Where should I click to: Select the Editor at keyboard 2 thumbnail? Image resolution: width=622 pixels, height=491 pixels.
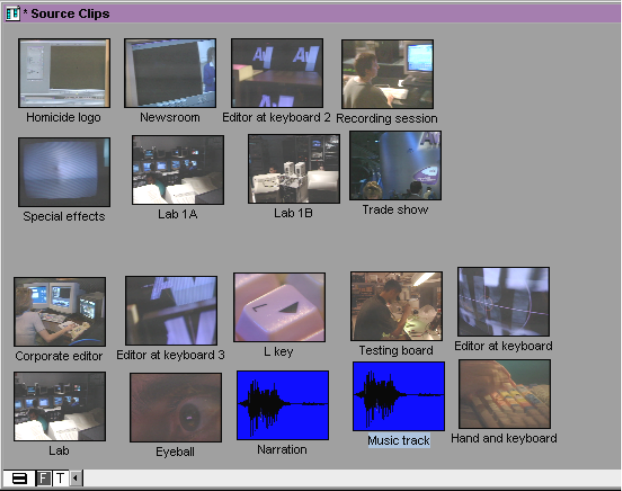coord(277,73)
